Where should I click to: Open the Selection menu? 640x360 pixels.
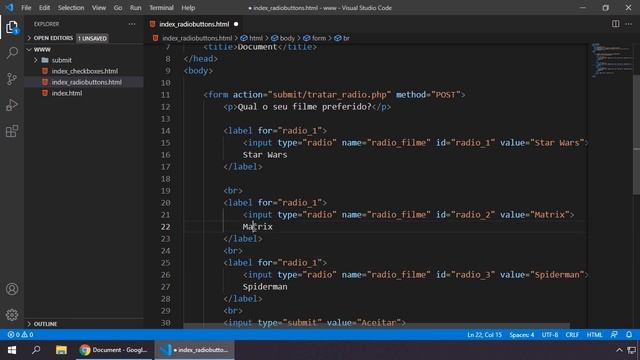[71, 8]
